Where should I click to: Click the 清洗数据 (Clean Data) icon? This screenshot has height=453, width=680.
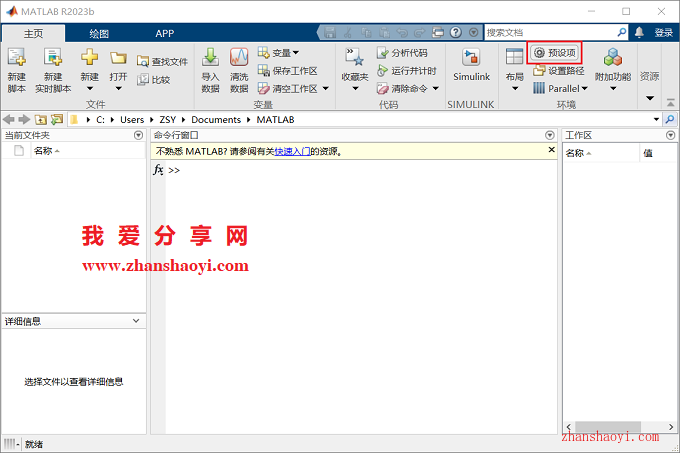(x=239, y=57)
